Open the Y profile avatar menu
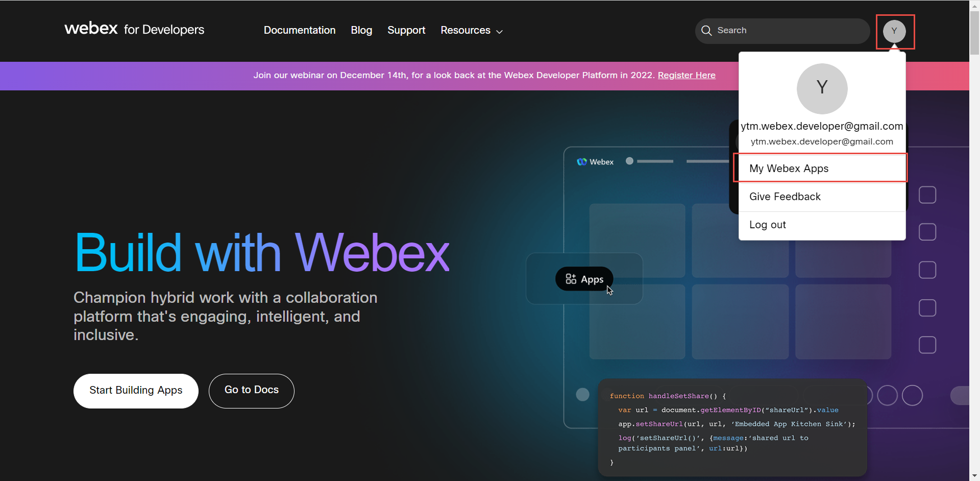 click(894, 31)
